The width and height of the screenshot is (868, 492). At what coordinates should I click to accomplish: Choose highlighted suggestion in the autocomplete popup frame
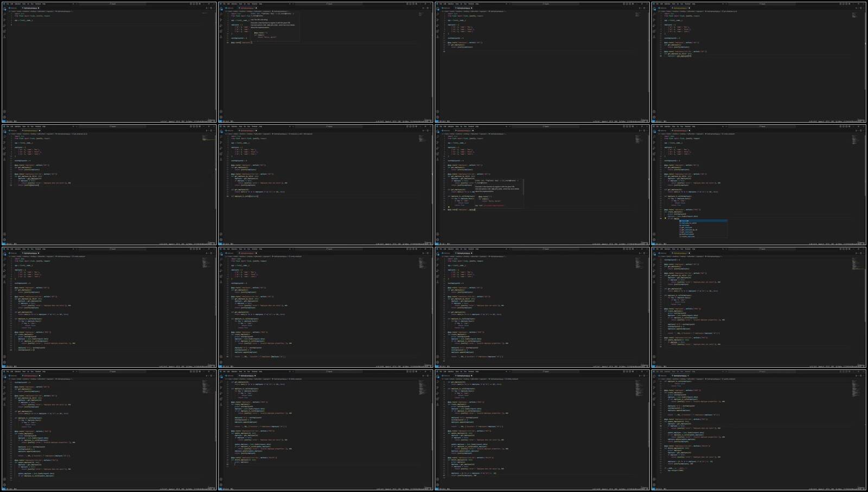click(x=703, y=221)
